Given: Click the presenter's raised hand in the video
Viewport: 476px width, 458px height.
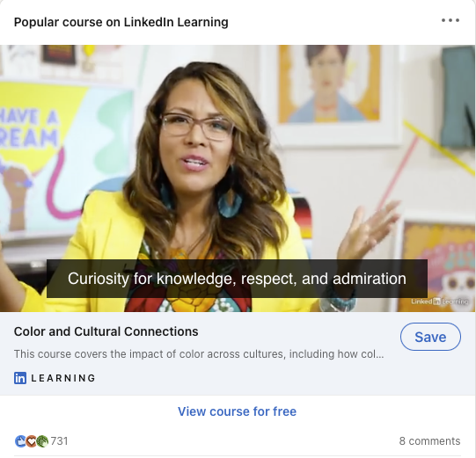Looking at the screenshot, I should [369, 229].
